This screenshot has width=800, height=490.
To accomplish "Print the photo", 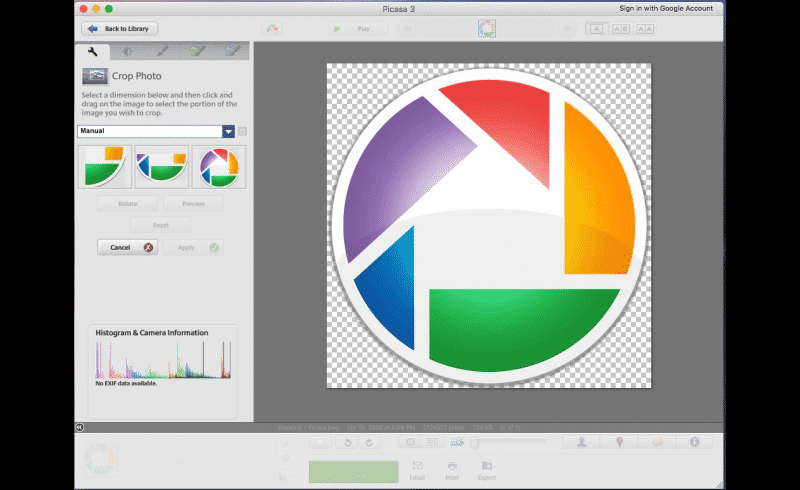I will pos(452,471).
